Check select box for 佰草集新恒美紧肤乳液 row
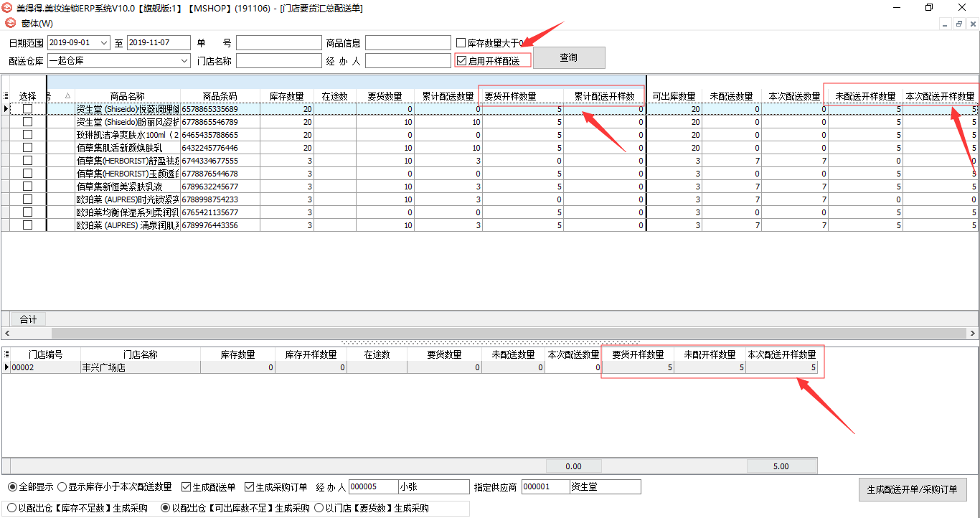 [28, 187]
